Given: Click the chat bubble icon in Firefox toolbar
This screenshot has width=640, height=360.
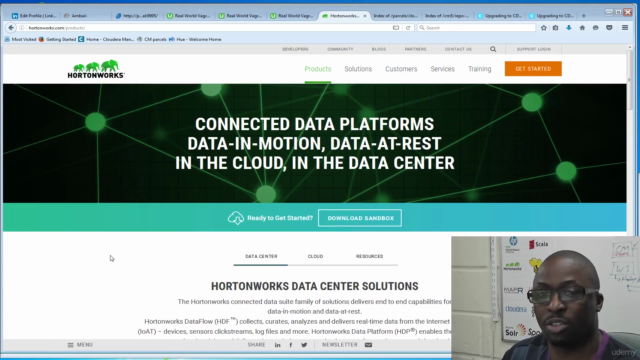Looking at the screenshot, I should click(596, 28).
